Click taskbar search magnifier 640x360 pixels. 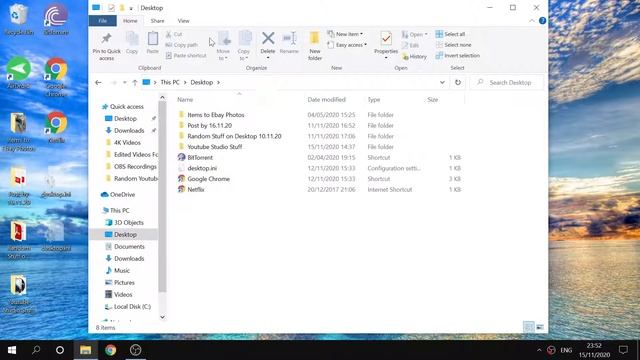(36, 350)
